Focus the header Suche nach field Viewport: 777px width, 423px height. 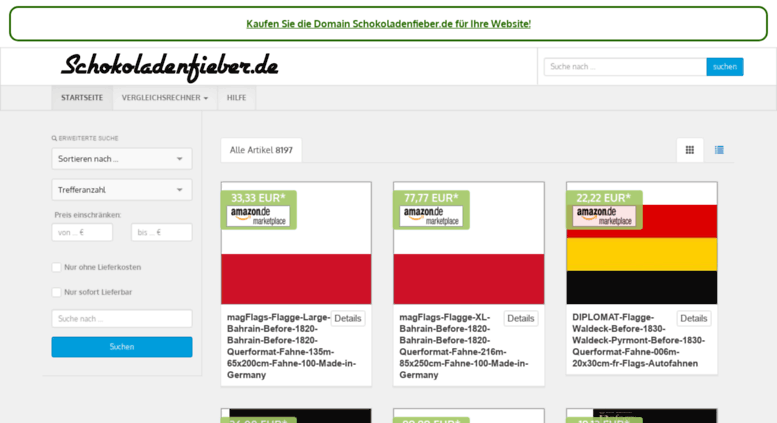point(625,67)
